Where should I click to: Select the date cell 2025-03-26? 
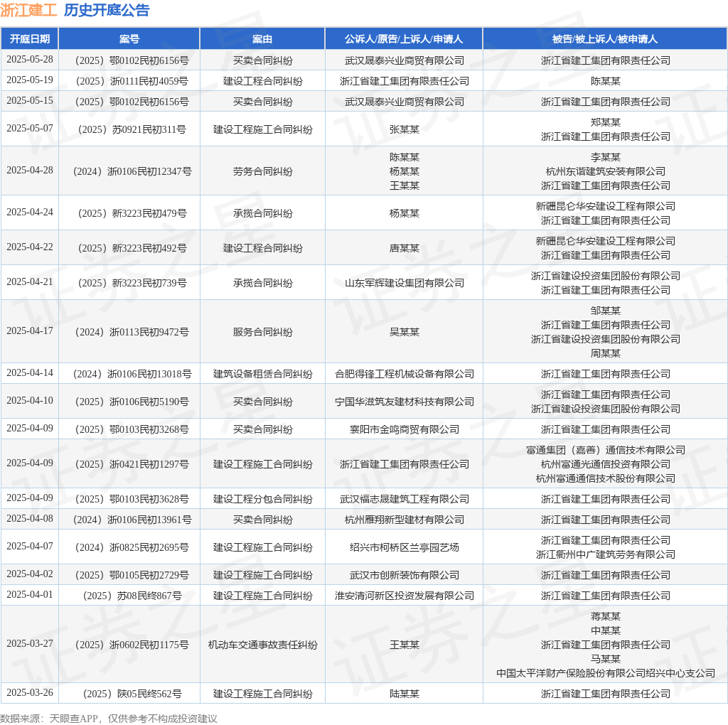click(x=30, y=692)
